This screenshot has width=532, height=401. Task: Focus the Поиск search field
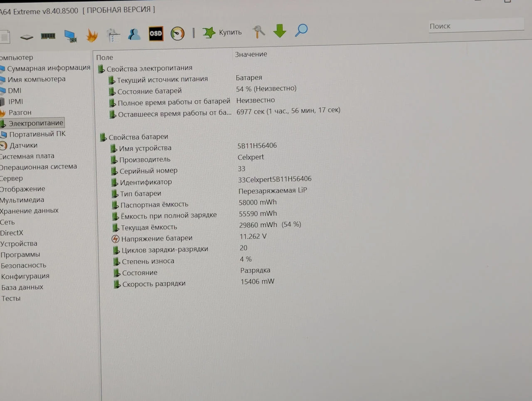coord(476,26)
